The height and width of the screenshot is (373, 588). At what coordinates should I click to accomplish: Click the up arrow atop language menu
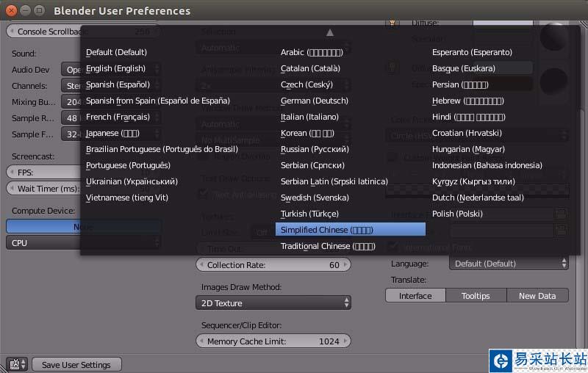329,33
